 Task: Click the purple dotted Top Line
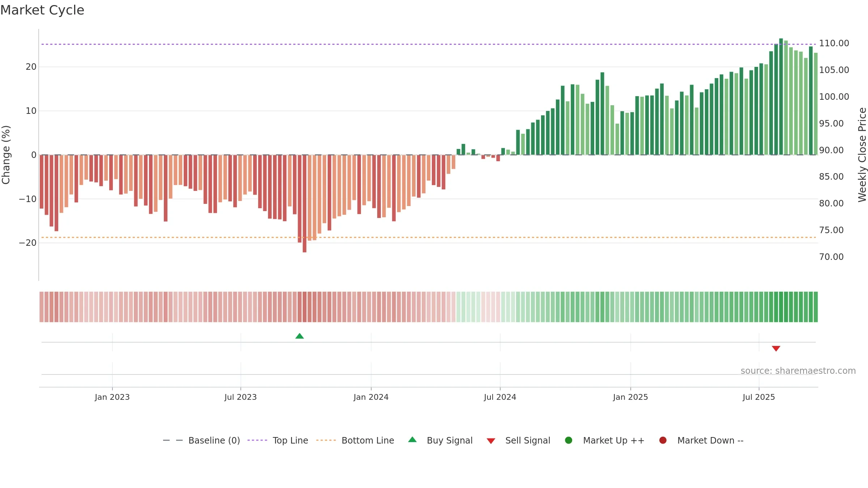[x=429, y=44]
